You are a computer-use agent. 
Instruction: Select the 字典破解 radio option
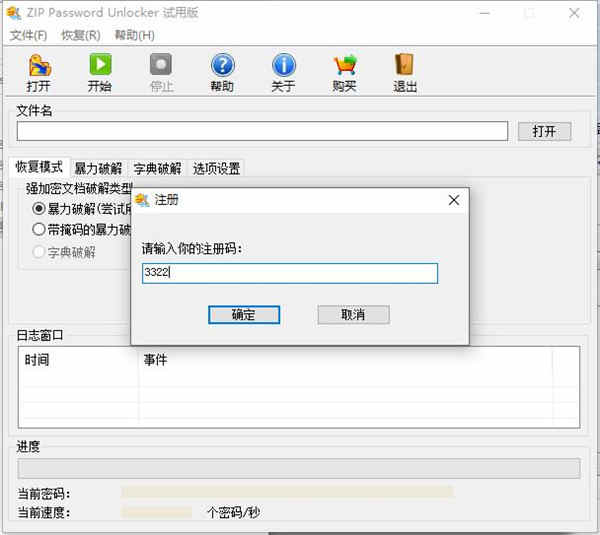click(x=39, y=252)
